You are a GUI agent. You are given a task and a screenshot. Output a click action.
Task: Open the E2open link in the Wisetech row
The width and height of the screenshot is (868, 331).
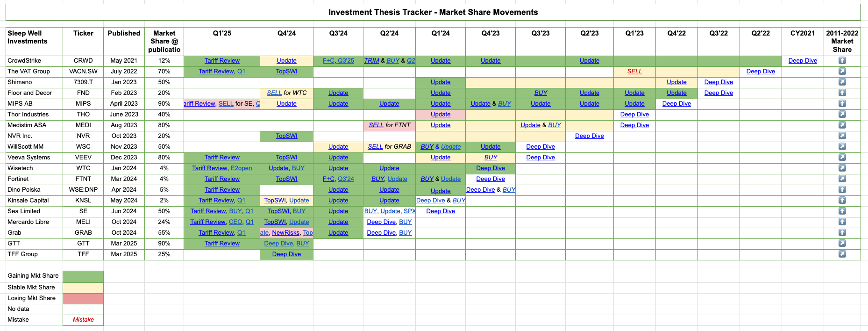click(241, 168)
